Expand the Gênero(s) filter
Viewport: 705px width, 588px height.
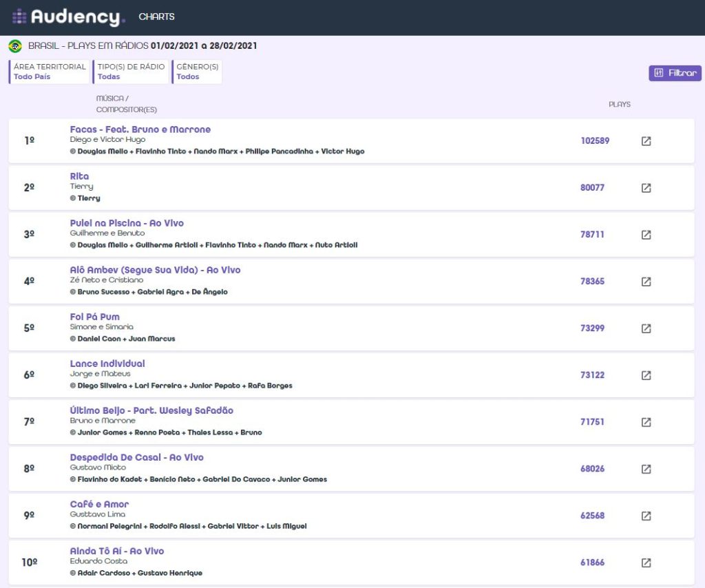[197, 72]
